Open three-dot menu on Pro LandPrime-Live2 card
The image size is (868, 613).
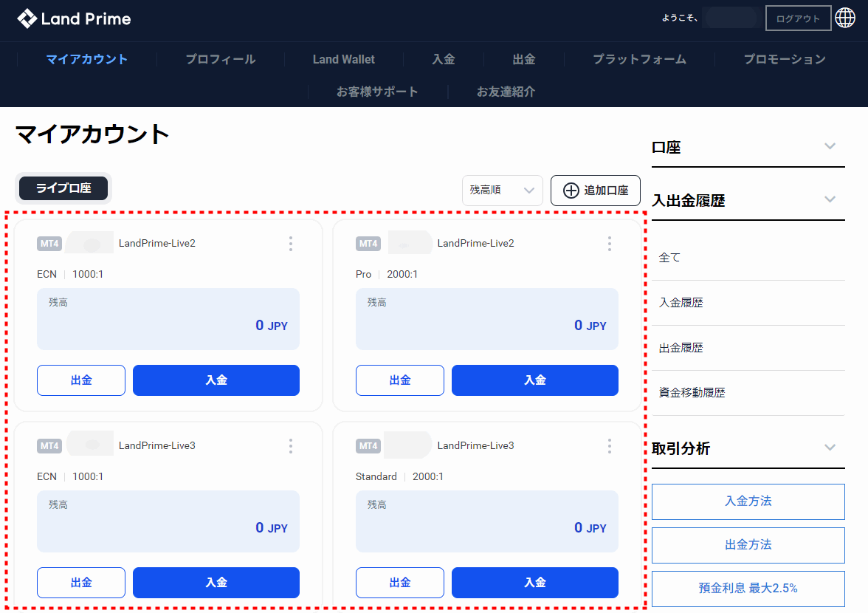[610, 244]
